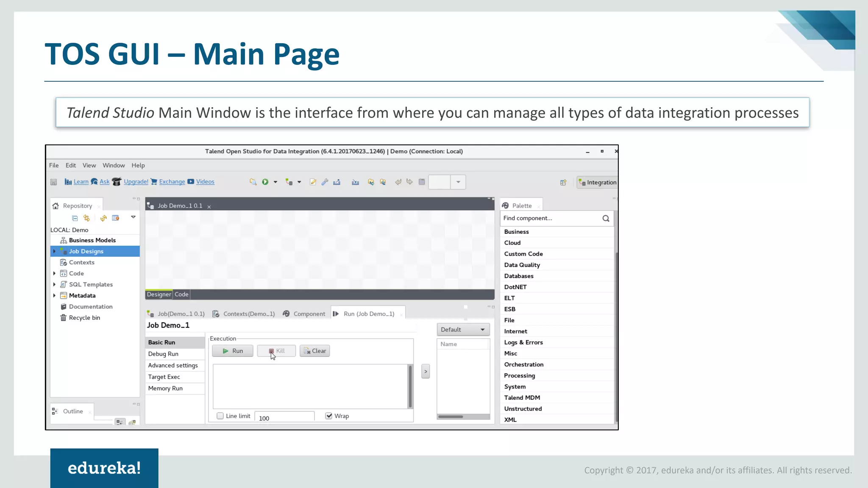
Task: Click the Save icon in the toolbar
Action: pyautogui.click(x=53, y=182)
